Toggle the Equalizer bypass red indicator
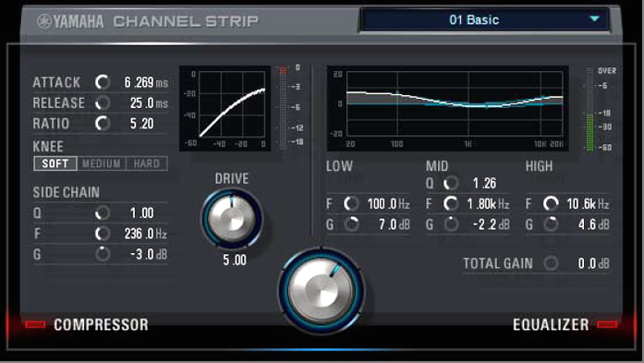644x363 pixels. pyautogui.click(x=607, y=324)
